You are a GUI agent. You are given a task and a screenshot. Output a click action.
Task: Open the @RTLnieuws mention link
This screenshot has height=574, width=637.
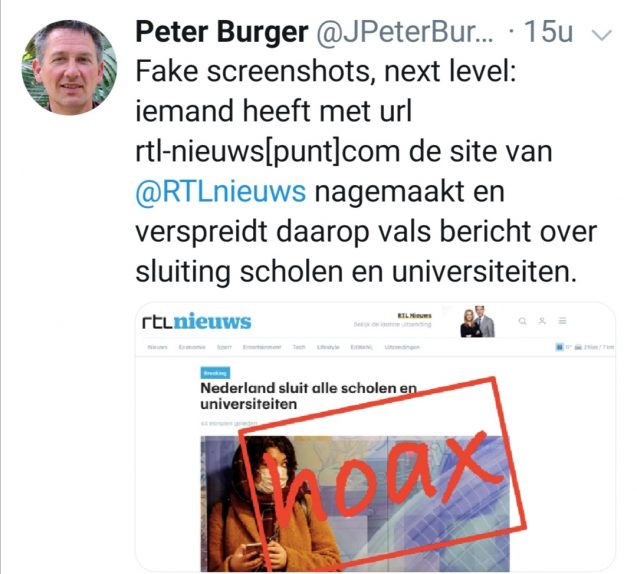point(221,191)
